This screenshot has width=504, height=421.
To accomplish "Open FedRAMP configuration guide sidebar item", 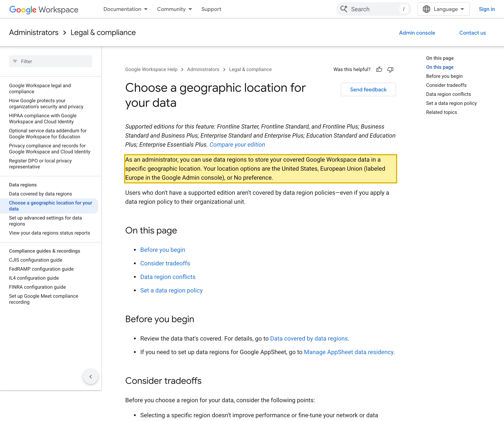I will click(41, 269).
